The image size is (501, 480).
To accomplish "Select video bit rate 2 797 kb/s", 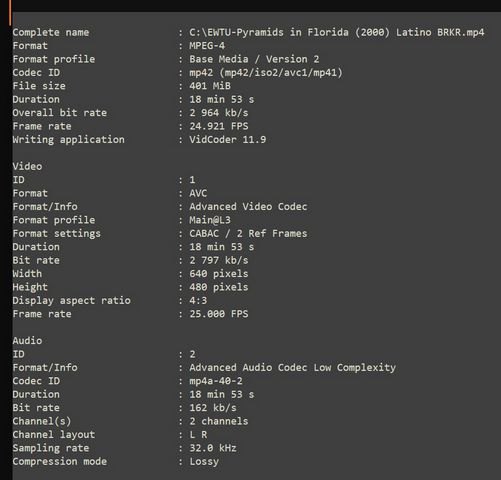I will click(x=219, y=260).
